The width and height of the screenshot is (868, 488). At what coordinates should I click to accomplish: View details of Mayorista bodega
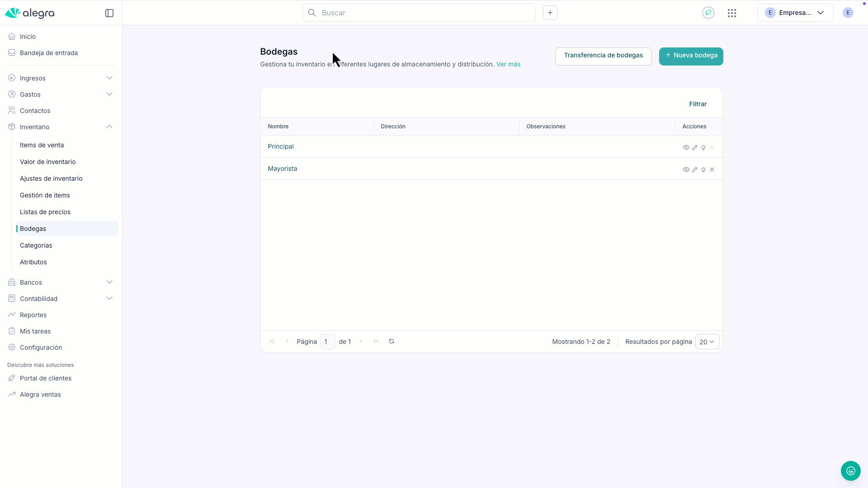pos(686,169)
